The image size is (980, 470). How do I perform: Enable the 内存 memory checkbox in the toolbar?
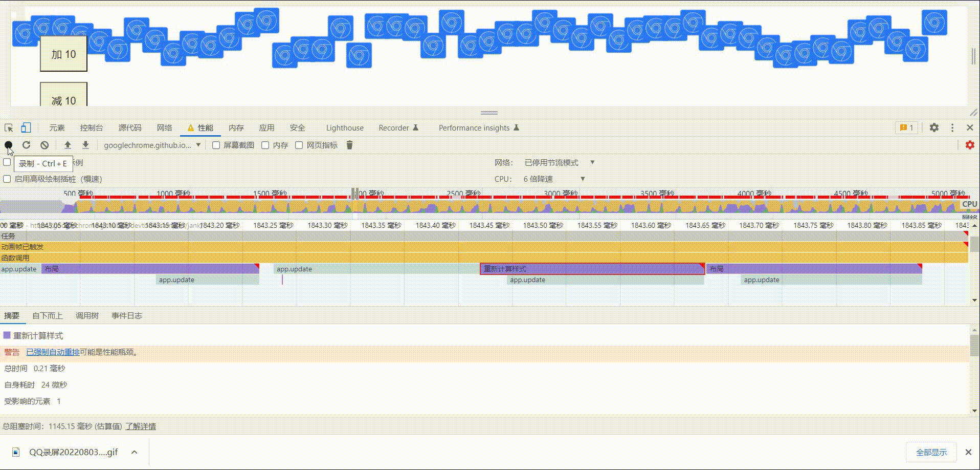pos(265,145)
